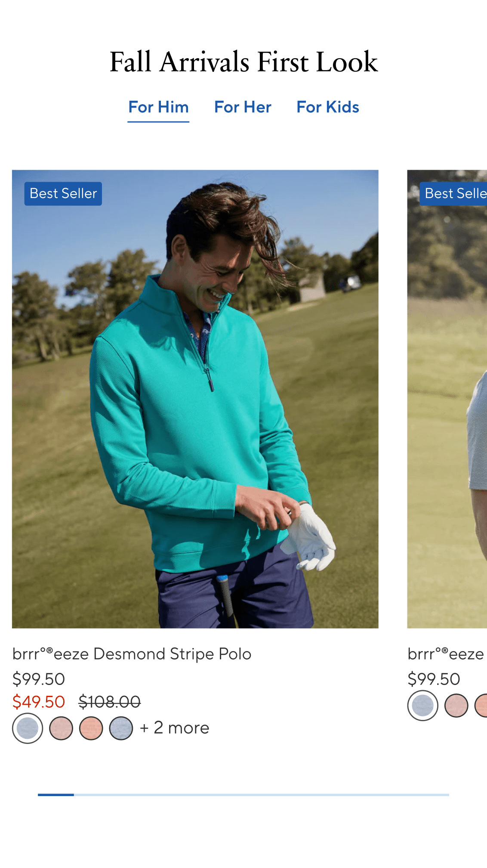The height and width of the screenshot is (868, 487).
Task: Choose the second product's partially visible coral swatch
Action: pyautogui.click(x=481, y=706)
